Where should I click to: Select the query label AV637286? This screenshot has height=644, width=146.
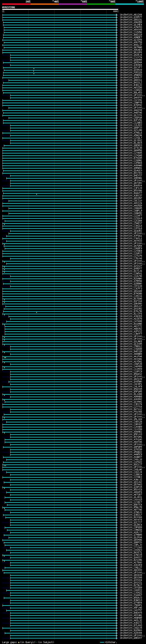8,8
